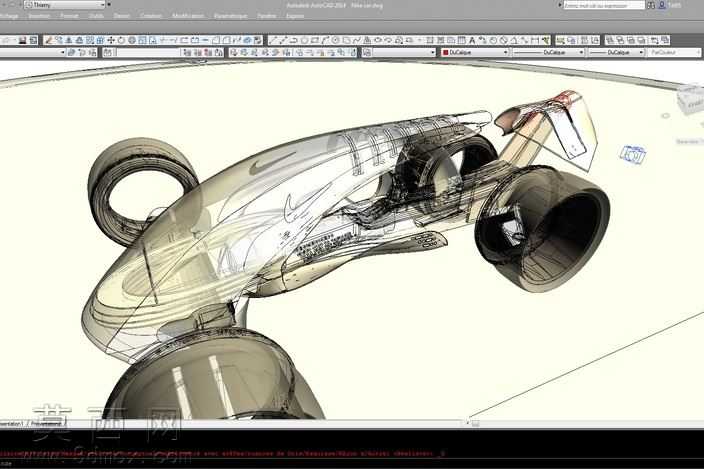The image size is (704, 469).
Task: Select the camera glyph in the viewport
Action: pos(632,155)
